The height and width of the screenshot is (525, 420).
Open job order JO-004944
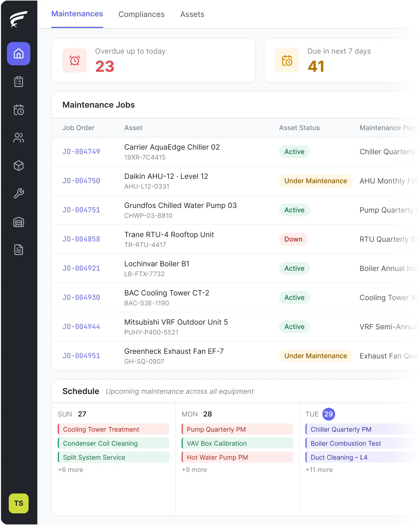[81, 327]
